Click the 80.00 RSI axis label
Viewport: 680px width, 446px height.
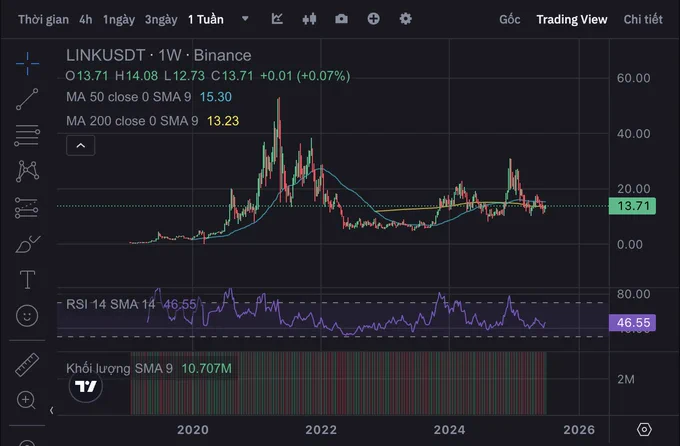coord(634,294)
